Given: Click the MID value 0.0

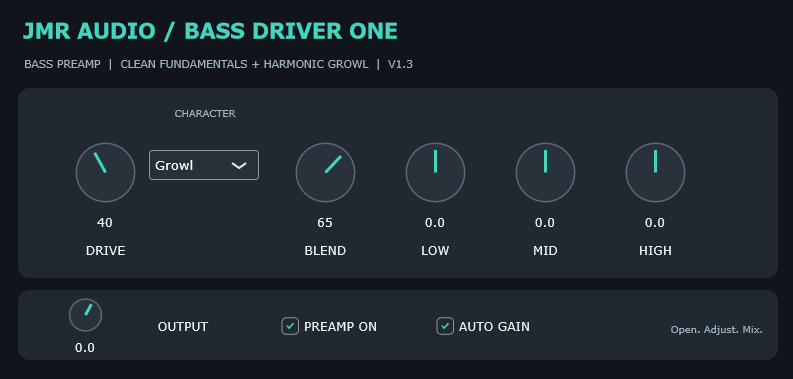Looking at the screenshot, I should pos(545,223).
